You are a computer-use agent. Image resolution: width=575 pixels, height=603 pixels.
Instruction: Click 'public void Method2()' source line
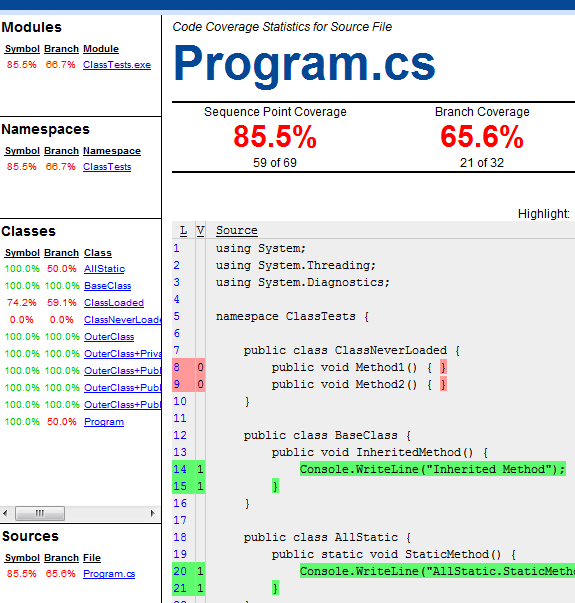click(359, 384)
